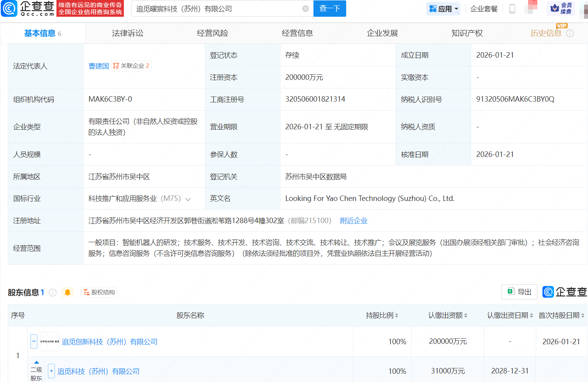Open the DREAME shareholder logo thumbnail
588x382 pixels.
pyautogui.click(x=50, y=342)
